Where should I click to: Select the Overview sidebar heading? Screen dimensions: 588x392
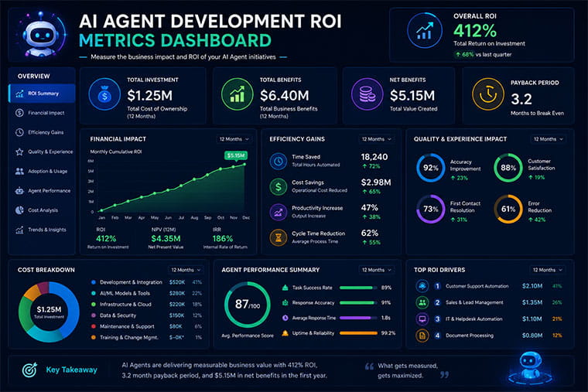tap(34, 76)
